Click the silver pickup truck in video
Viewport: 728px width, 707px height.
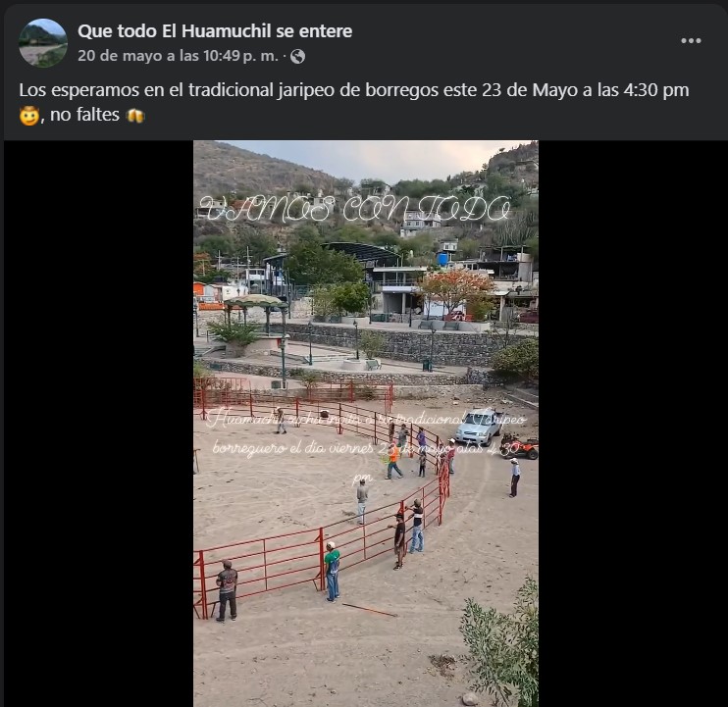[x=480, y=427]
